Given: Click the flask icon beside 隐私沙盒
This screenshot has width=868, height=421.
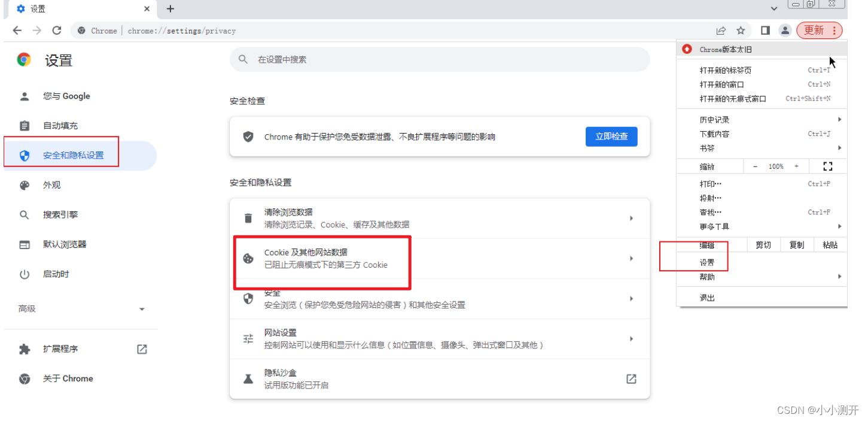Looking at the screenshot, I should click(248, 379).
